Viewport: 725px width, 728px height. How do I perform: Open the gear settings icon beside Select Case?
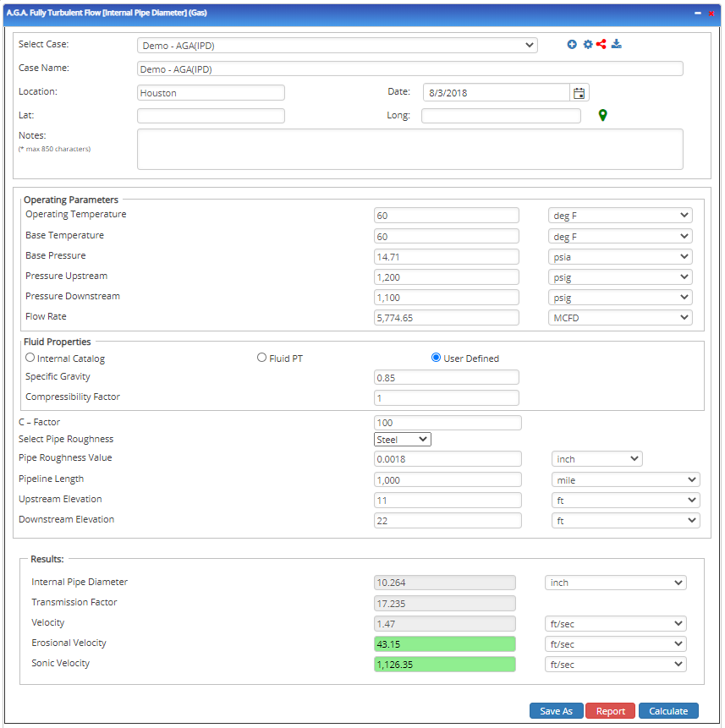587,45
